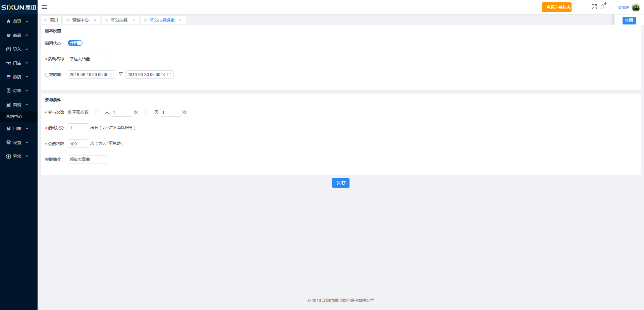
Task: Expand the 商品 sidebar menu
Action: 17,35
